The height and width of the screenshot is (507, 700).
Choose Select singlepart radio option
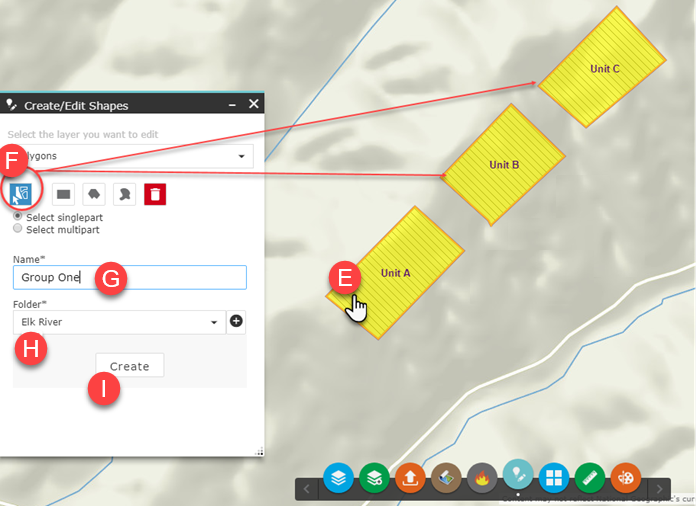click(x=18, y=217)
